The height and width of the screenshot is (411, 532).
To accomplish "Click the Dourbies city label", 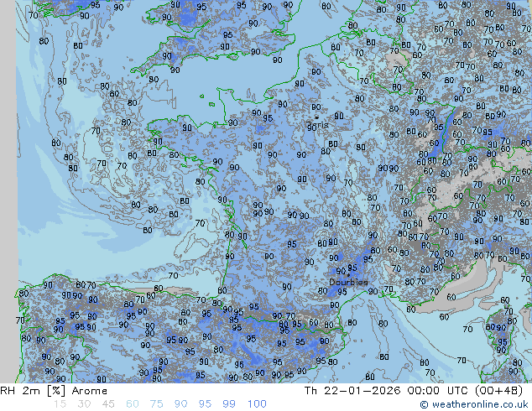I will (347, 283).
